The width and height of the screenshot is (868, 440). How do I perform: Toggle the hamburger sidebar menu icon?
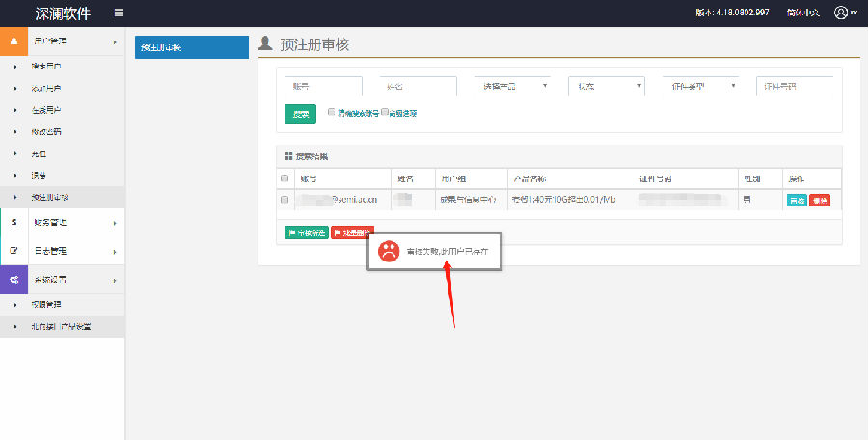coord(119,13)
